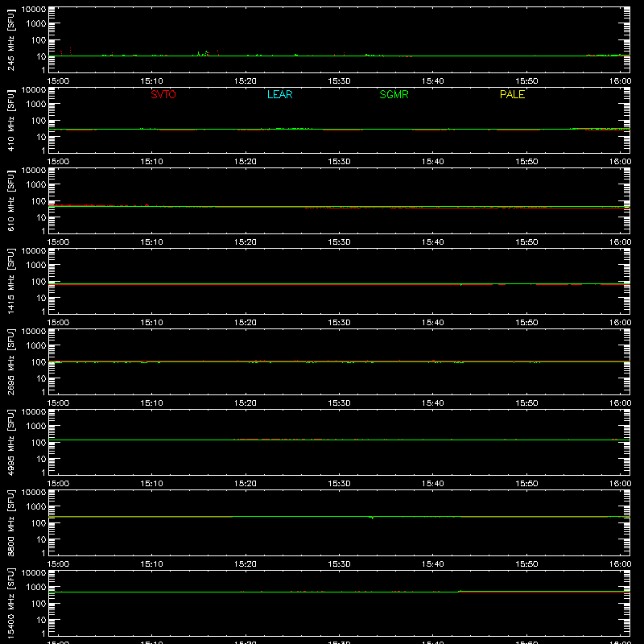Click the 100 tick of the 610 MHz plot

pyautogui.click(x=39, y=201)
